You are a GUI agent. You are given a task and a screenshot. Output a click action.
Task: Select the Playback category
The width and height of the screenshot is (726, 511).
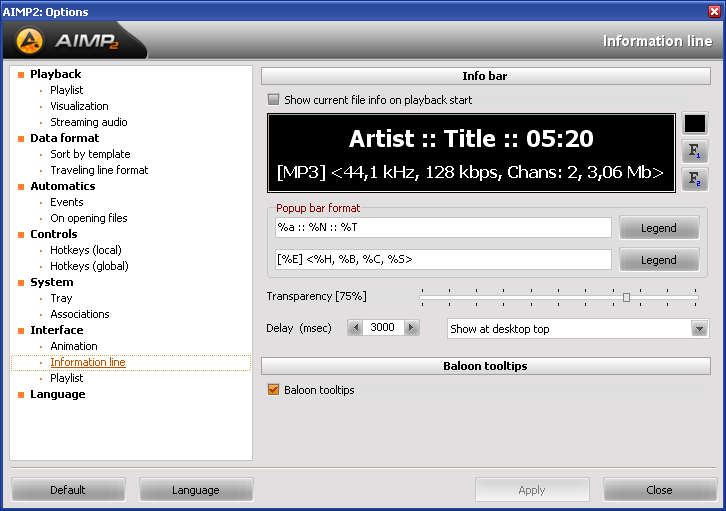56,74
